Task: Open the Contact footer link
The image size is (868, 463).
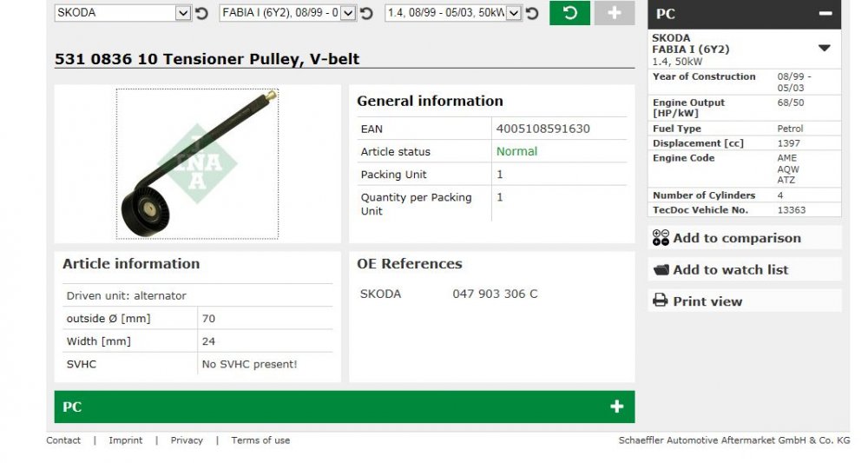Action: (63, 440)
